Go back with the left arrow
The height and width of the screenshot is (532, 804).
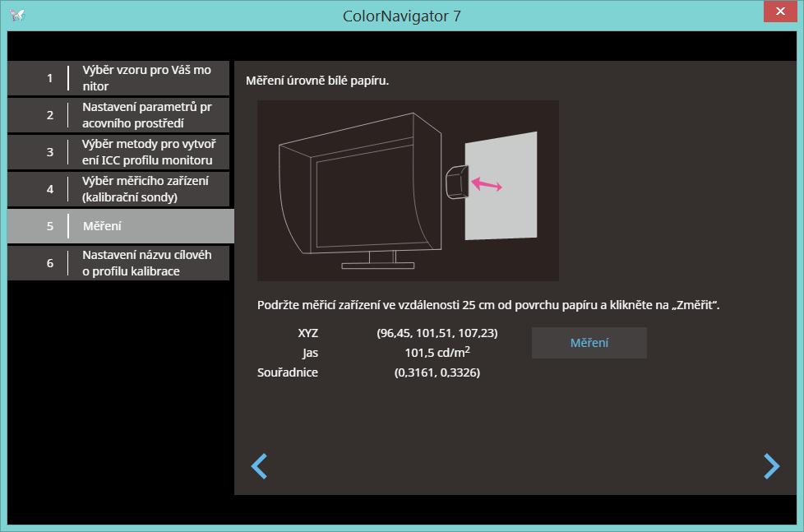pyautogui.click(x=259, y=466)
